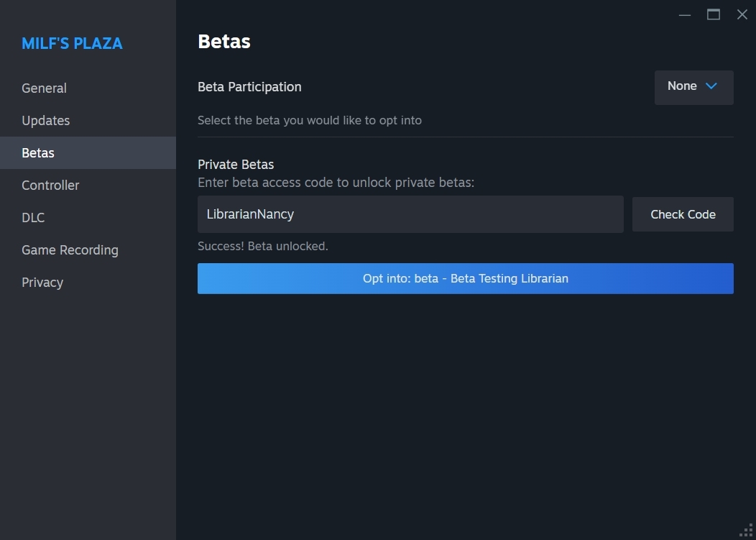Open Game Recording settings
756x540 pixels.
[70, 250]
